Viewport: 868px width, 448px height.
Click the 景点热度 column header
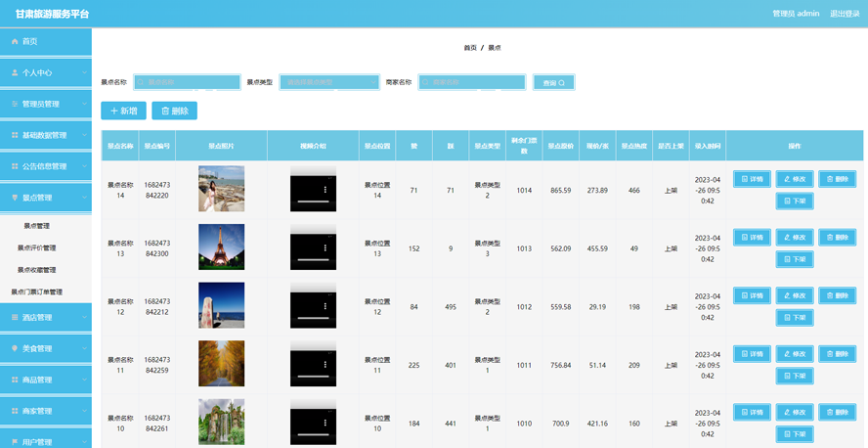point(633,146)
